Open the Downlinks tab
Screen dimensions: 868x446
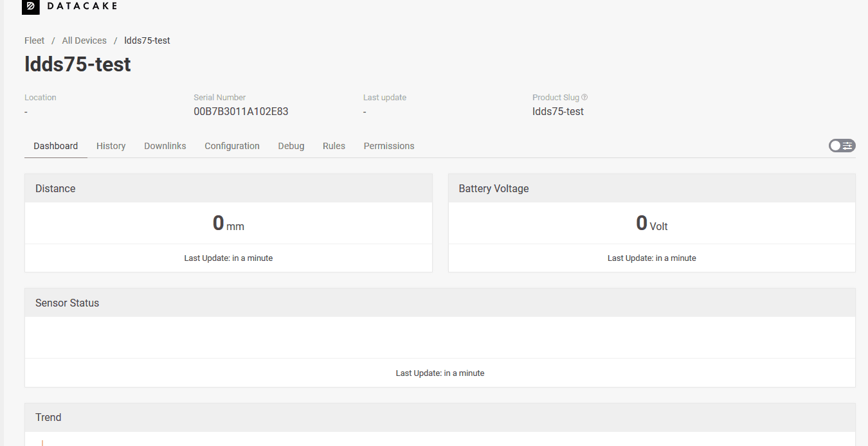click(x=165, y=146)
